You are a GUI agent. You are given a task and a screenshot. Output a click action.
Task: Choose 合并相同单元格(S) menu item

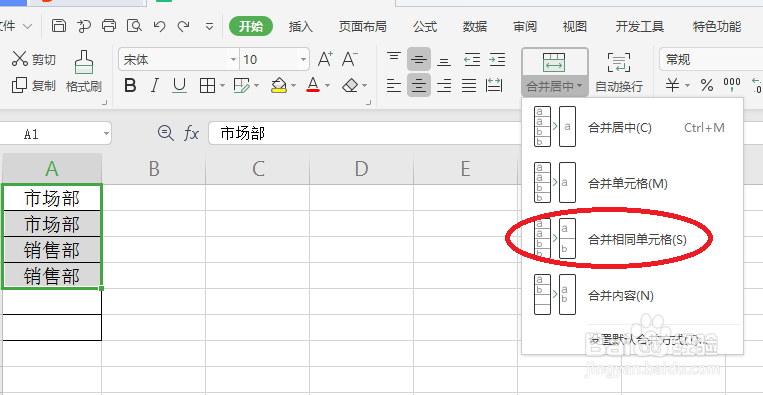(x=632, y=239)
